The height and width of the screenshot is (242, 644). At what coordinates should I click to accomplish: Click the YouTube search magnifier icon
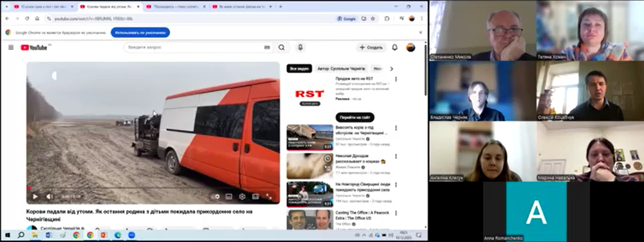tap(282, 48)
